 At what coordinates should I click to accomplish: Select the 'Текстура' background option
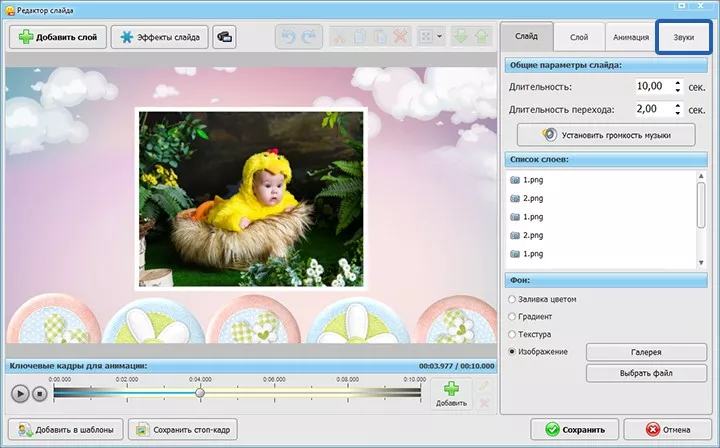tap(514, 334)
